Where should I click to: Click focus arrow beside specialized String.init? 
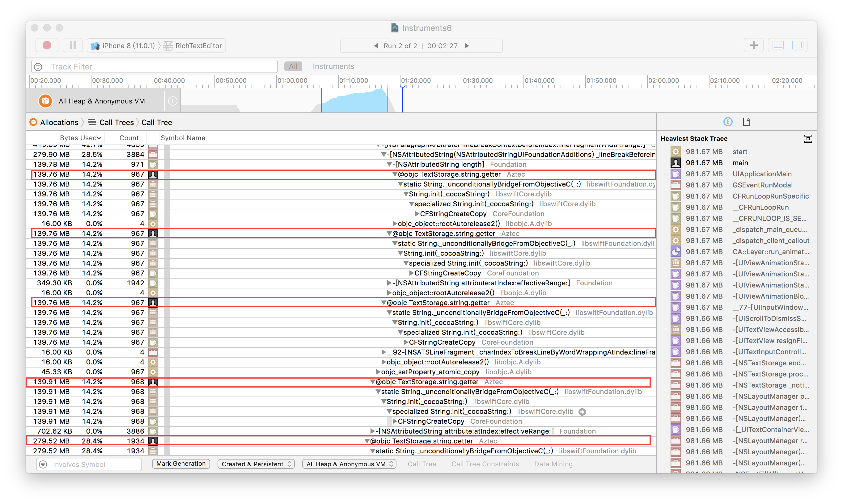click(x=582, y=412)
